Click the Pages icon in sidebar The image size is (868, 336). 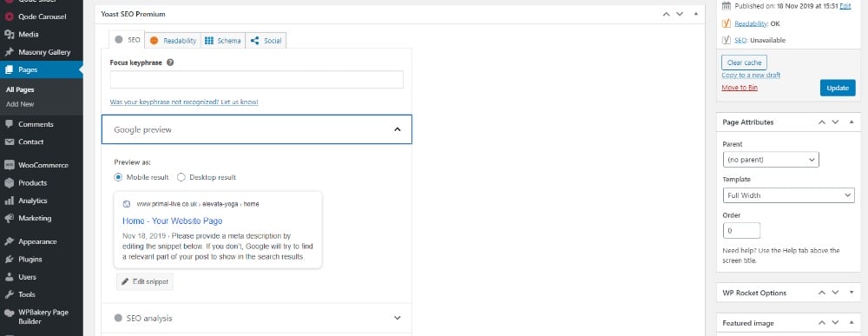tap(9, 69)
